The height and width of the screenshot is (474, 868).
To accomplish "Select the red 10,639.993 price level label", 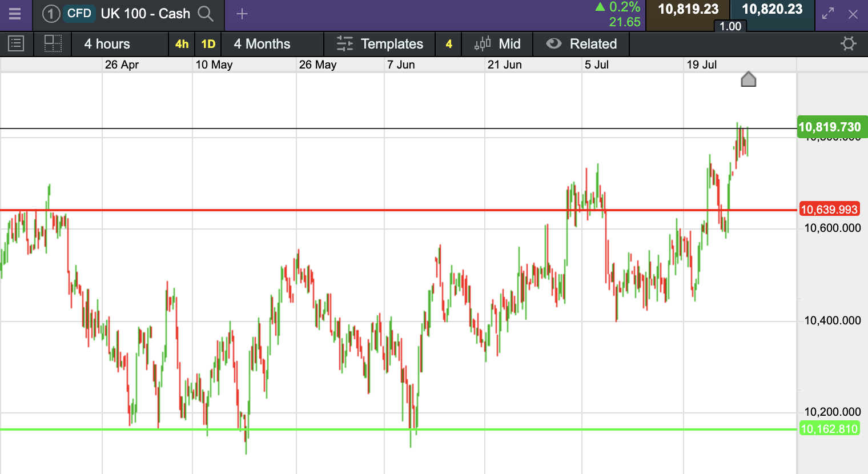I will coord(829,210).
